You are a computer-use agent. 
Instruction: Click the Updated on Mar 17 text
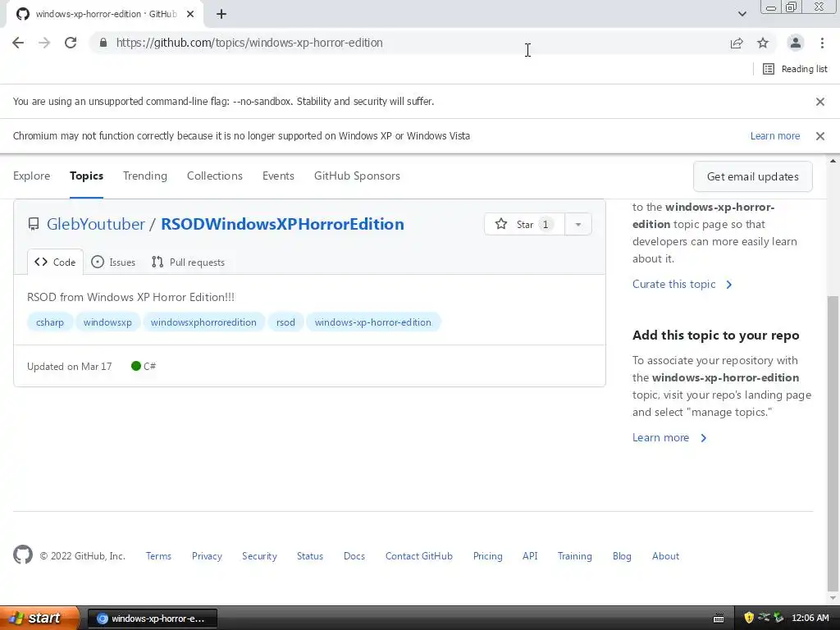click(70, 367)
